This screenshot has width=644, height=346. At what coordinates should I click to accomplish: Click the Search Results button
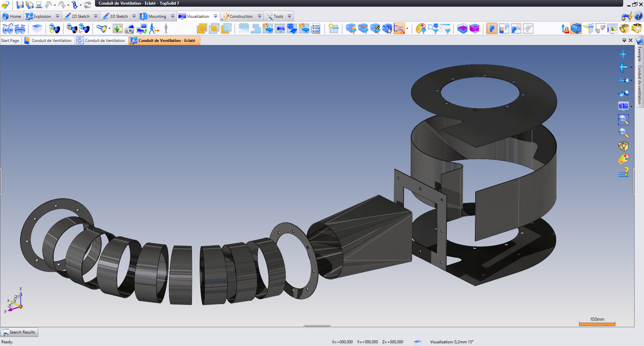click(x=19, y=332)
